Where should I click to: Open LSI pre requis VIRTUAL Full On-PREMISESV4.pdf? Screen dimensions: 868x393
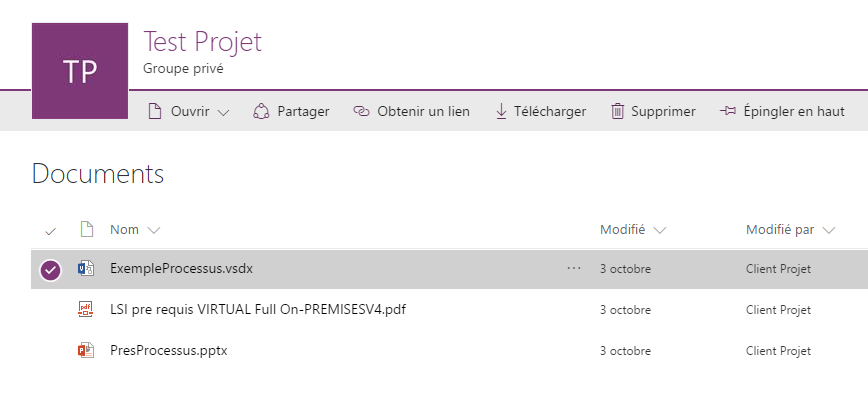click(x=258, y=309)
